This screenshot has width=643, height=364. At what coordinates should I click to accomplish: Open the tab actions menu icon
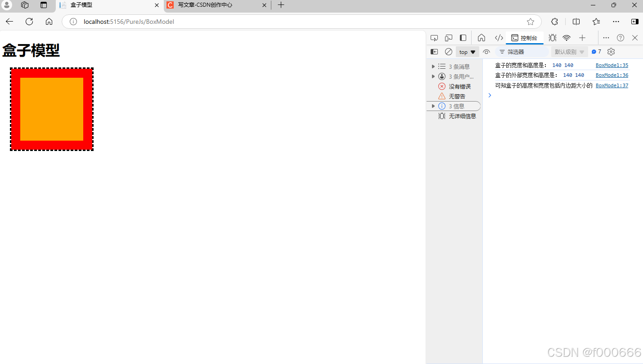[x=44, y=5]
